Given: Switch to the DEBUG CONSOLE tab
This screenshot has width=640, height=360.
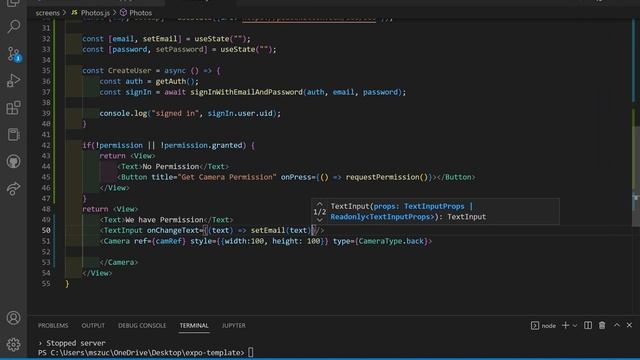Looking at the screenshot, I should [x=142, y=325].
